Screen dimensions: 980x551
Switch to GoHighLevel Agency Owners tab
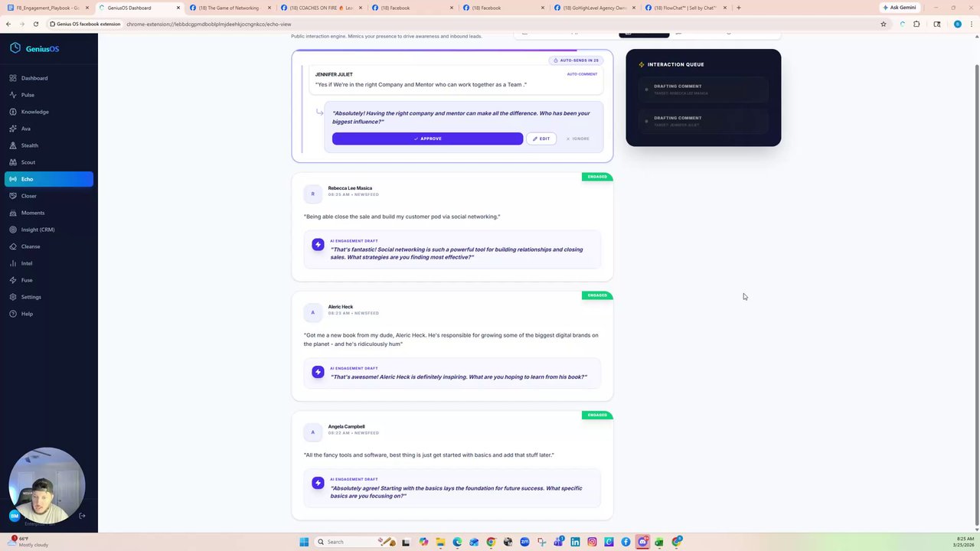593,8
